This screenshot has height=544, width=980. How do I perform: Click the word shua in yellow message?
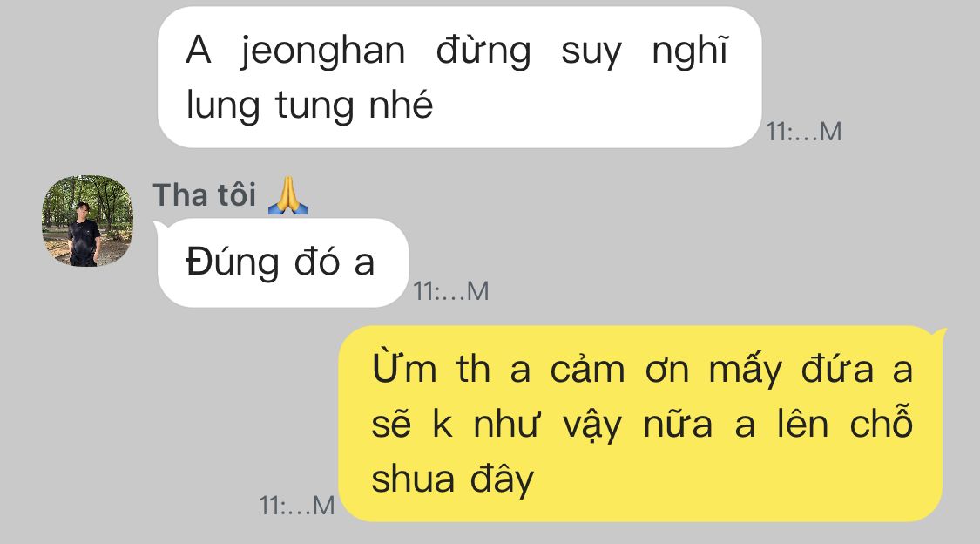coord(413,479)
